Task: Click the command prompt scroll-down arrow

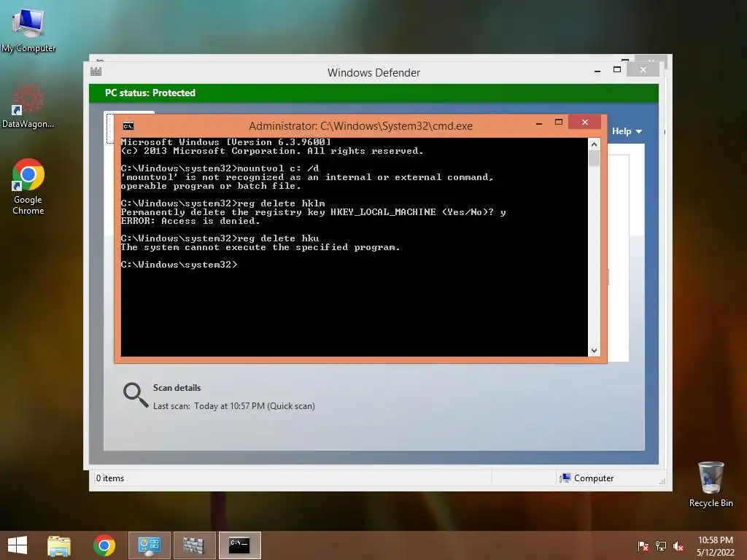Action: (x=594, y=351)
